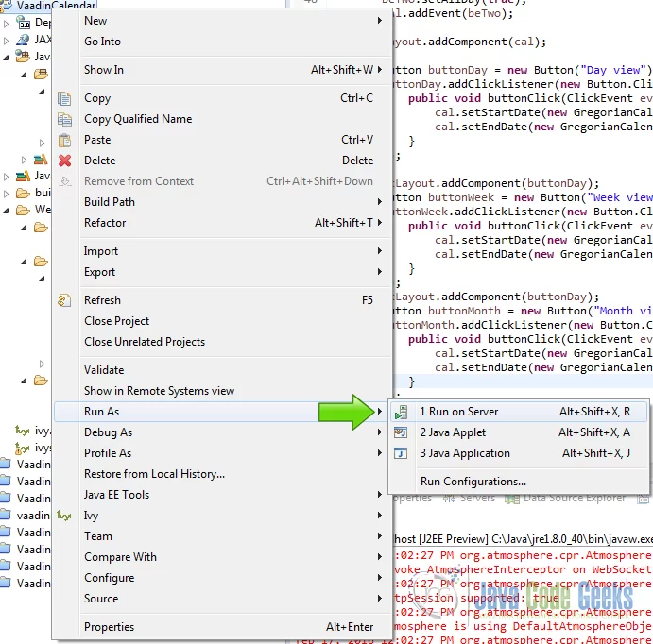Click the Remove from Context icon
This screenshot has width=653, height=644.
coord(64,181)
